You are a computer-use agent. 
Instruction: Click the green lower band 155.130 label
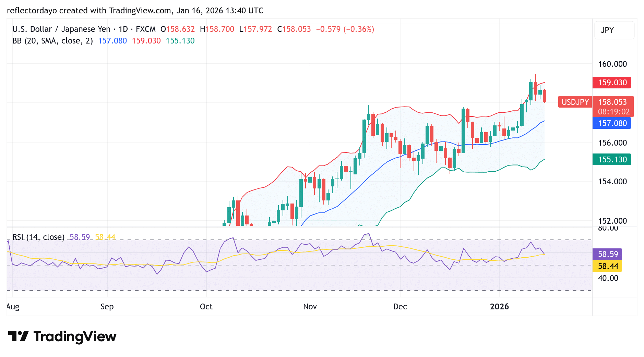(612, 160)
